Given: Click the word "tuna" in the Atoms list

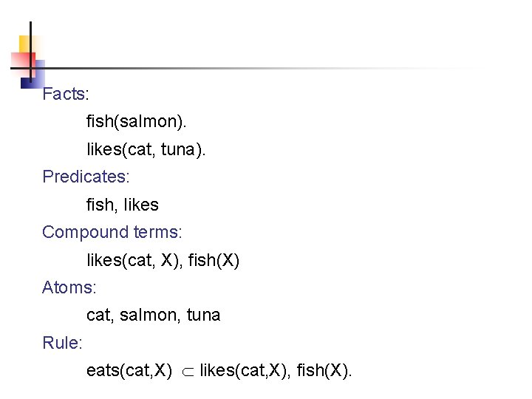Looking at the screenshot, I should [x=203, y=316].
